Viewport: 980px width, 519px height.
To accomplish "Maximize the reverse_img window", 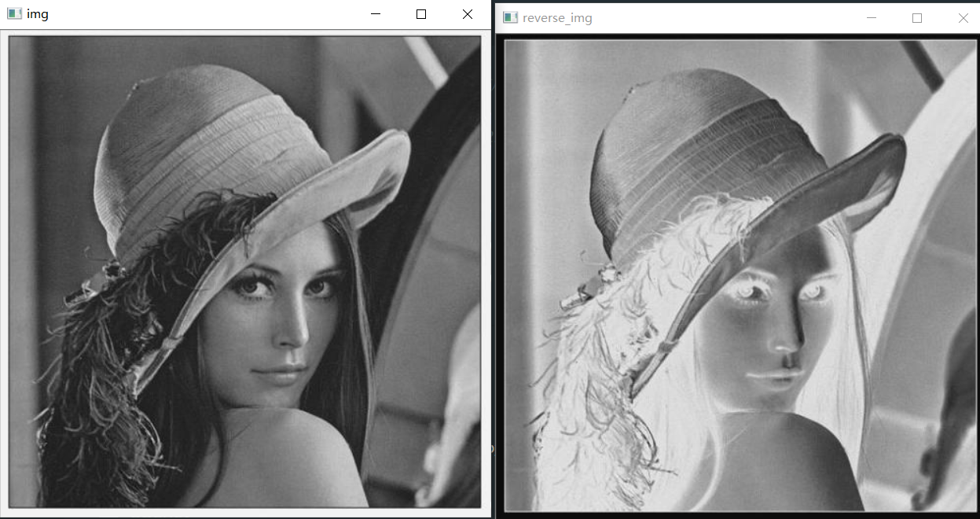I will coord(917,18).
